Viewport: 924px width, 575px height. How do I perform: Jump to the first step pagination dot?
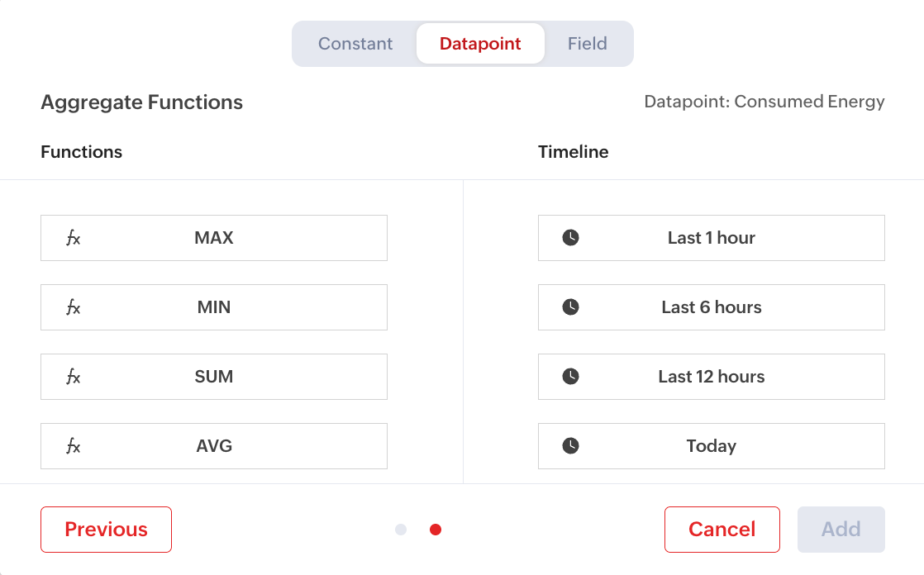point(401,530)
